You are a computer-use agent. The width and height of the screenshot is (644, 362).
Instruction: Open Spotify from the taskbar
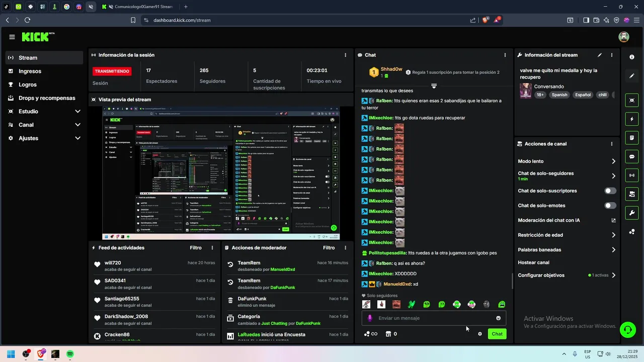coord(70,354)
